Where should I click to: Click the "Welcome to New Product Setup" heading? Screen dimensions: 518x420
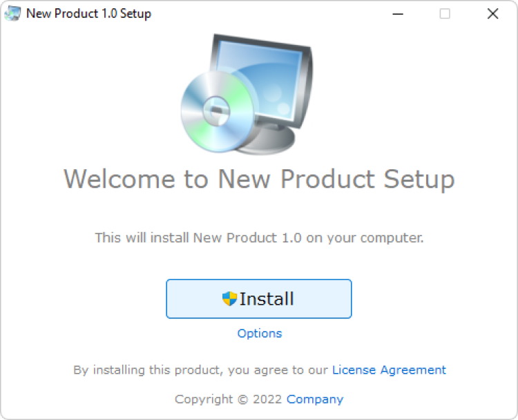click(259, 179)
